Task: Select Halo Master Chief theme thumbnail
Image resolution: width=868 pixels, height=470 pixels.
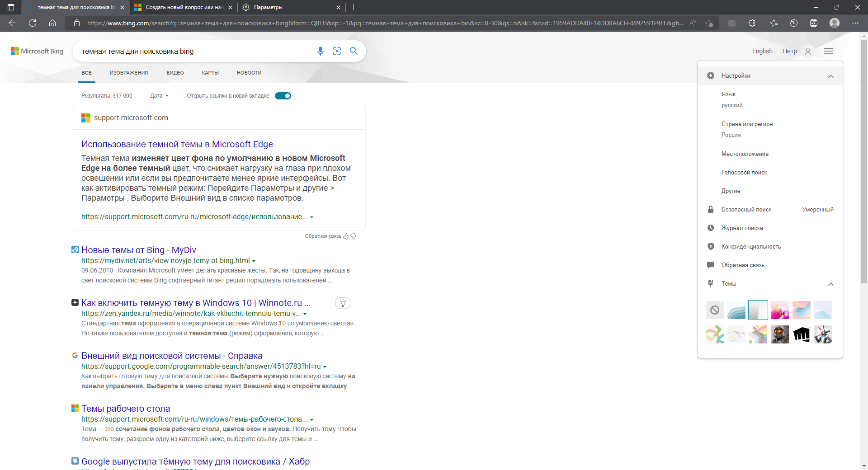Action: coord(780,334)
